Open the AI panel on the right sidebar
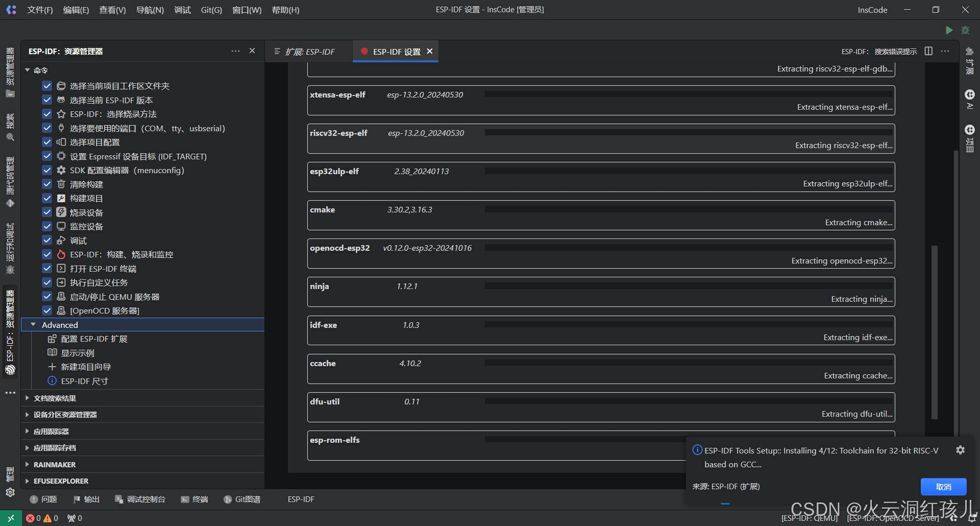This screenshot has width=980, height=526. click(x=970, y=100)
